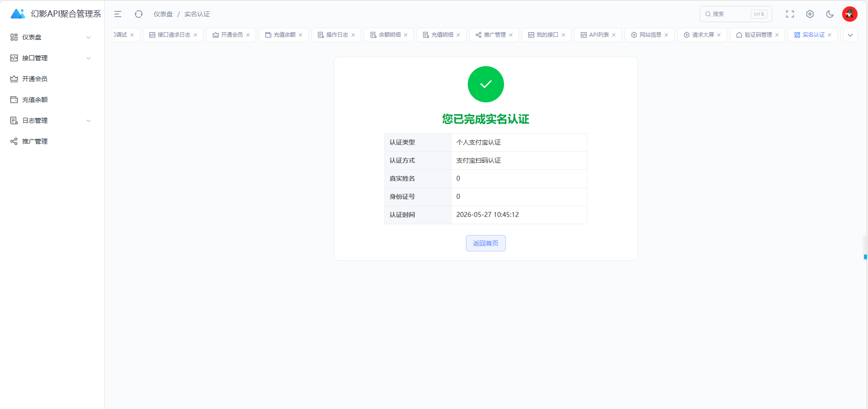Click the 真实姓名 label cell

(418, 178)
